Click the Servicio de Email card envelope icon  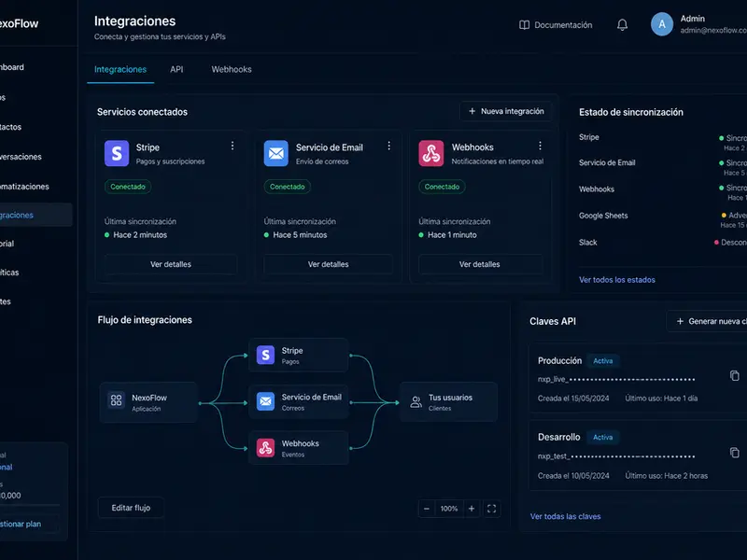tap(276, 153)
